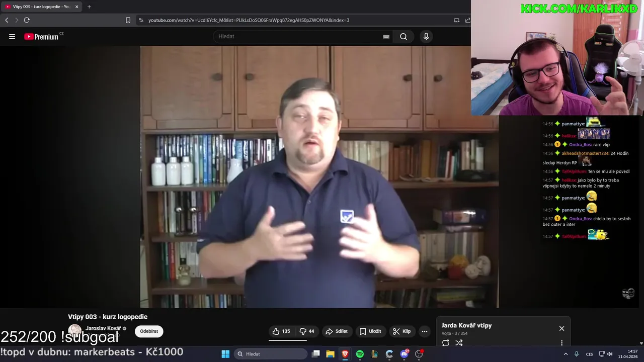Toggle playlist loop
644x362 pixels.
[446, 343]
